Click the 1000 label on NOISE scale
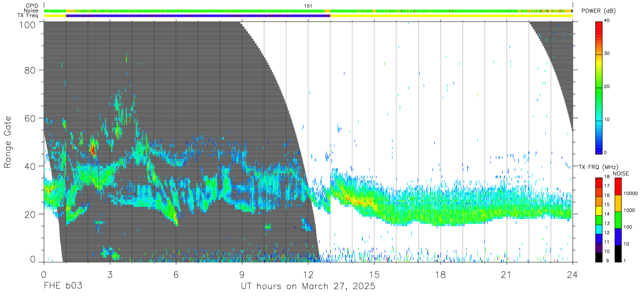 (629, 210)
